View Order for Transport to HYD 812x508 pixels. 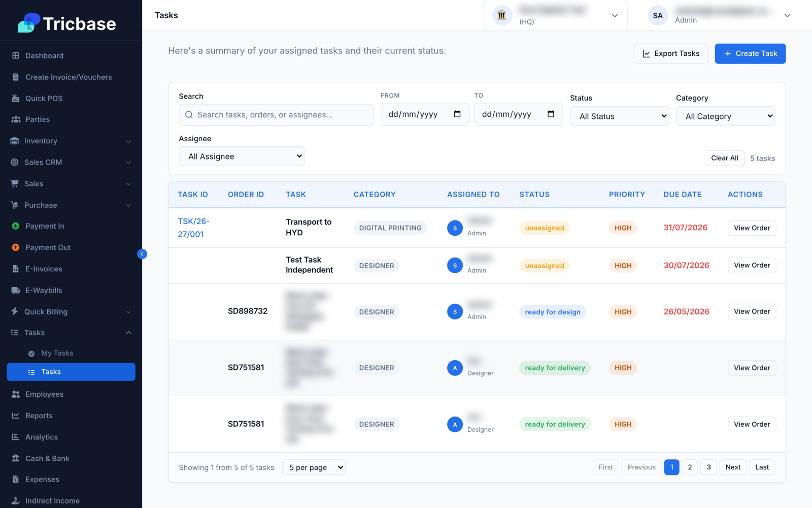pos(752,228)
